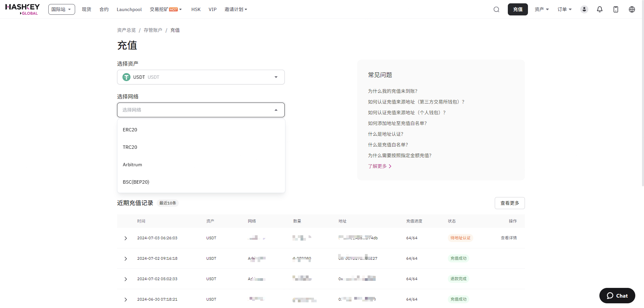Click the 充值进度 column header
This screenshot has height=308, width=644.
pos(414,221)
